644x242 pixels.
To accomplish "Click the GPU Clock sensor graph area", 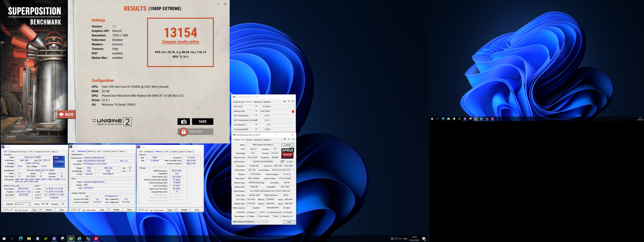I will point(283,106).
